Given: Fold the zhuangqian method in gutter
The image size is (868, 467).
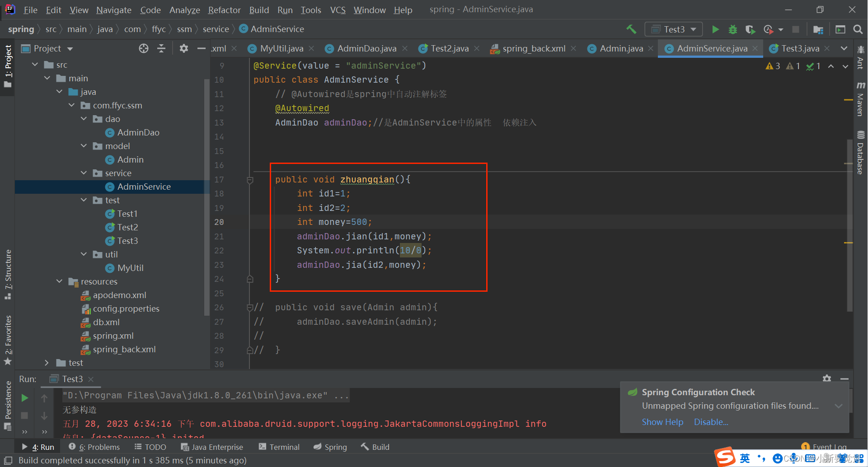Looking at the screenshot, I should [250, 180].
